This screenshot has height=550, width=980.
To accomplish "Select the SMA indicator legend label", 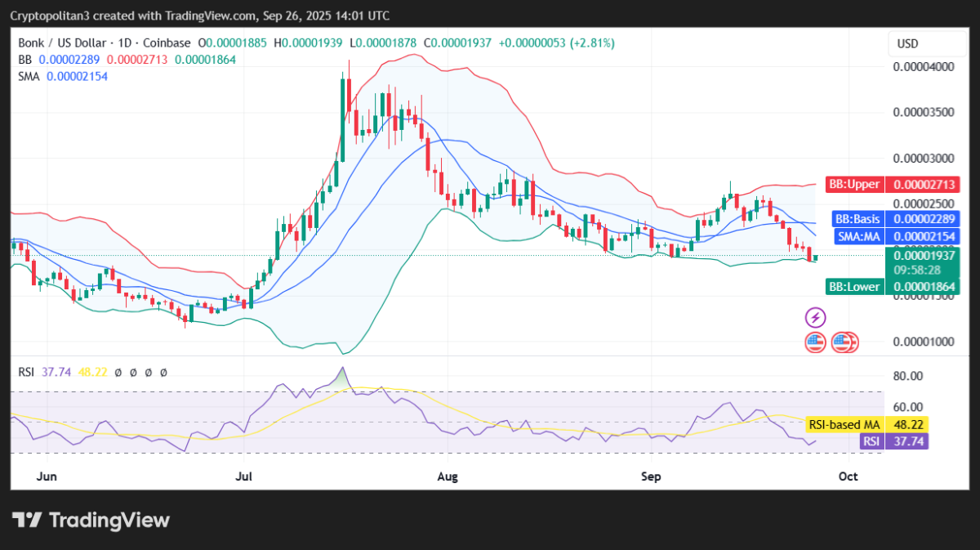I will coord(29,76).
